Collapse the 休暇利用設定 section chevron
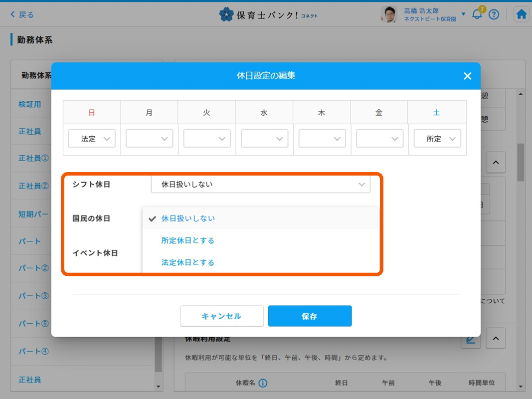Image resolution: width=532 pixels, height=399 pixels. pos(495,339)
